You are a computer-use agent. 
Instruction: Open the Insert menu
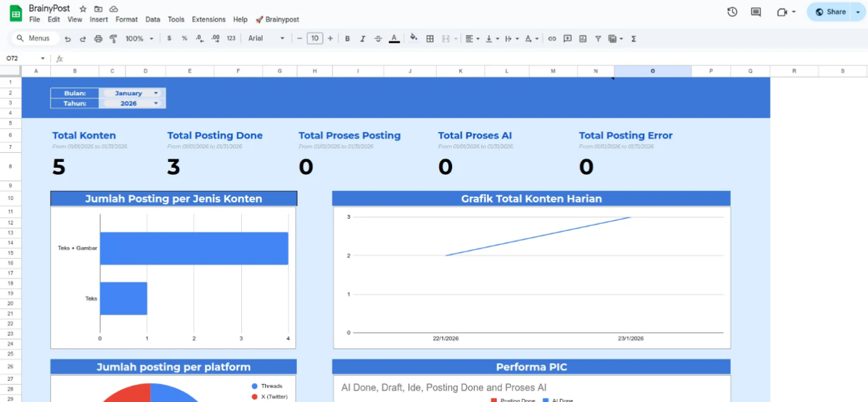(x=99, y=19)
